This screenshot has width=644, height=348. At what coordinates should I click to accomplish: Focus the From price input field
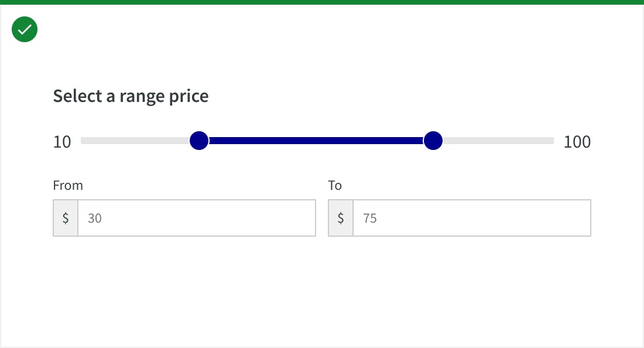pos(196,218)
